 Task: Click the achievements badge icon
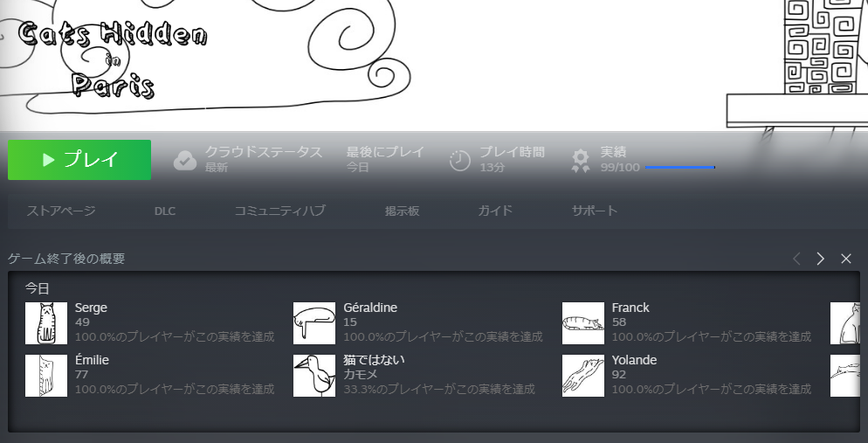pos(581,161)
